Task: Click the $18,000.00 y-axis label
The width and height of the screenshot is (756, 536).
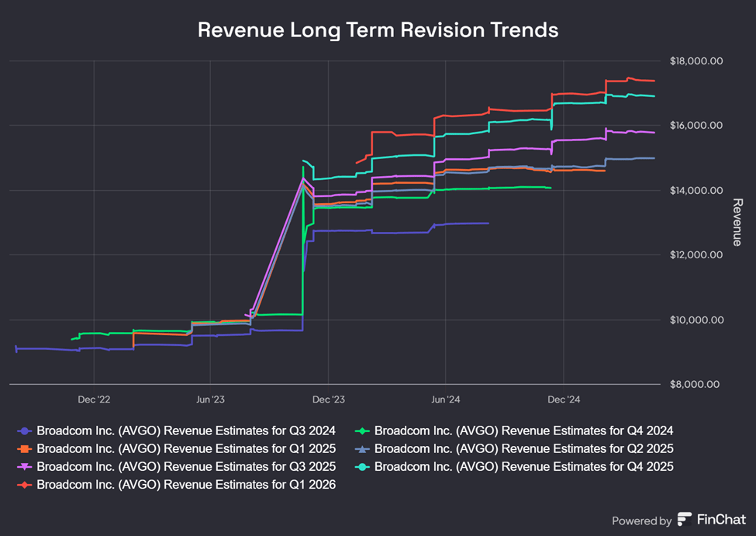Action: (696, 61)
